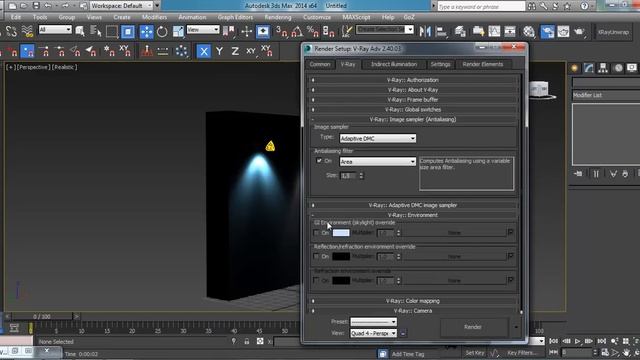The height and width of the screenshot is (360, 640).
Task: Choose Rectangular Selection Region tool
Action: 111,31
